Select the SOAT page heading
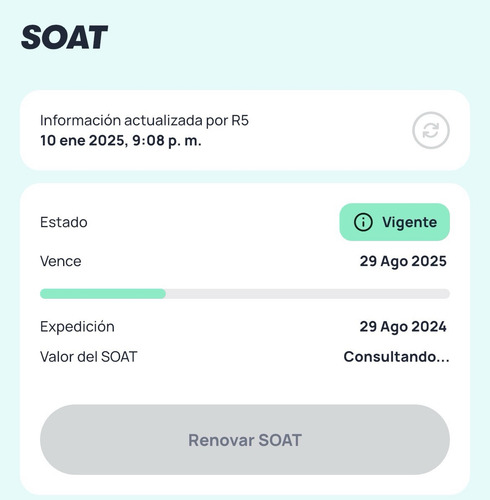The image size is (490, 500). pyautogui.click(x=64, y=37)
